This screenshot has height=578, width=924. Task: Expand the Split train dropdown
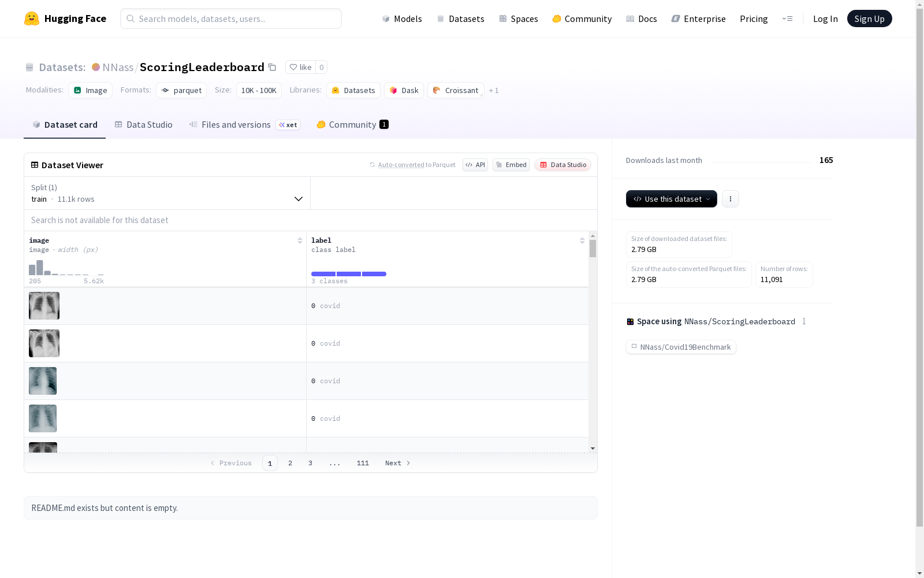(167, 193)
